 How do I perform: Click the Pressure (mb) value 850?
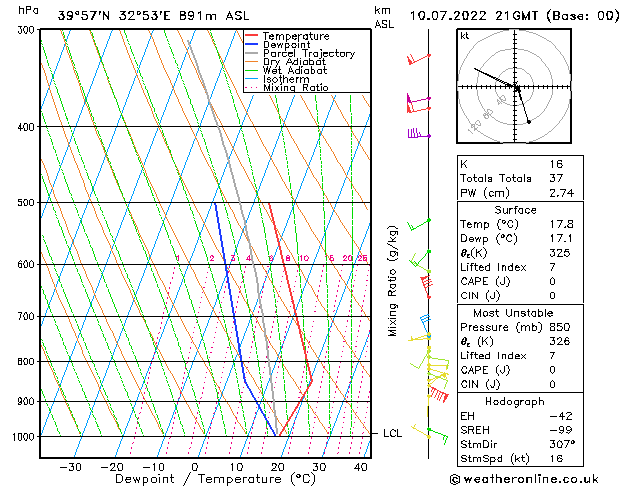click(560, 327)
